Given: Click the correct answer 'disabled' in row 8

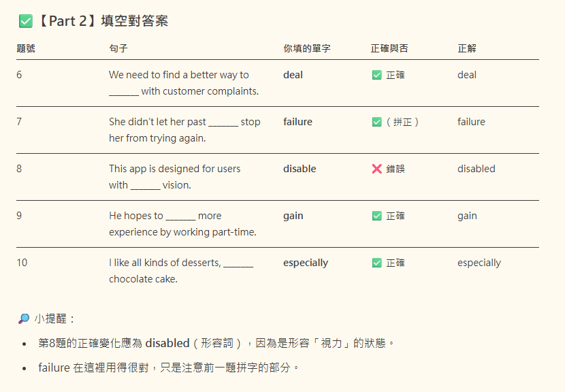Looking at the screenshot, I should click(x=477, y=169).
